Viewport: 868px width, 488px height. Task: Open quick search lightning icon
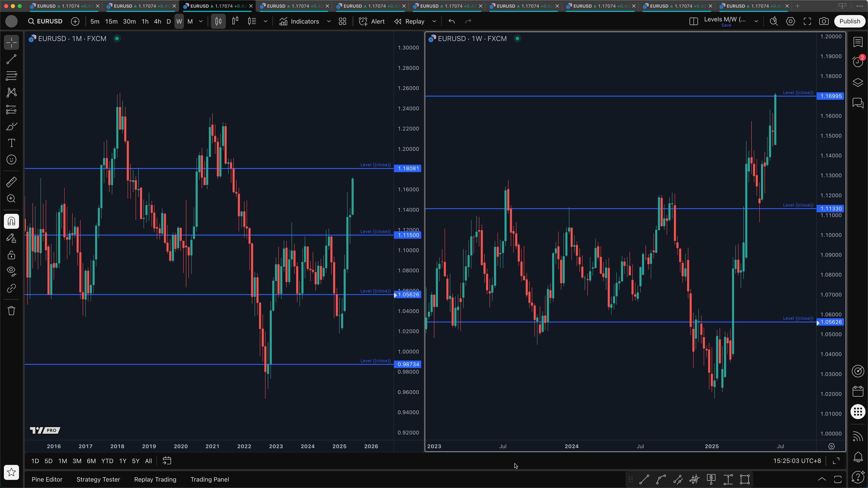pos(774,21)
